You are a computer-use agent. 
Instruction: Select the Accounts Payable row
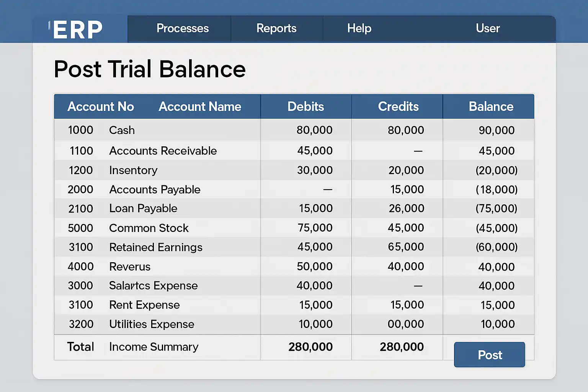155,189
